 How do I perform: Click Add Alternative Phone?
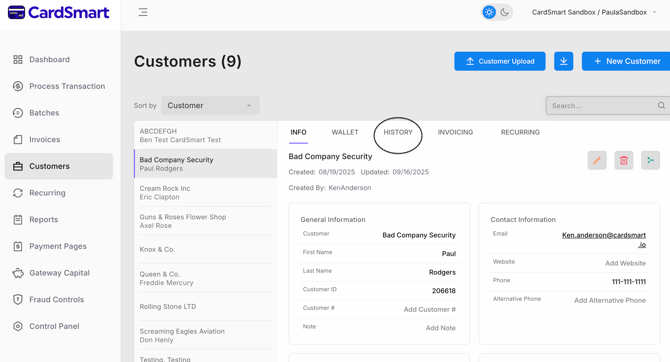[610, 300]
